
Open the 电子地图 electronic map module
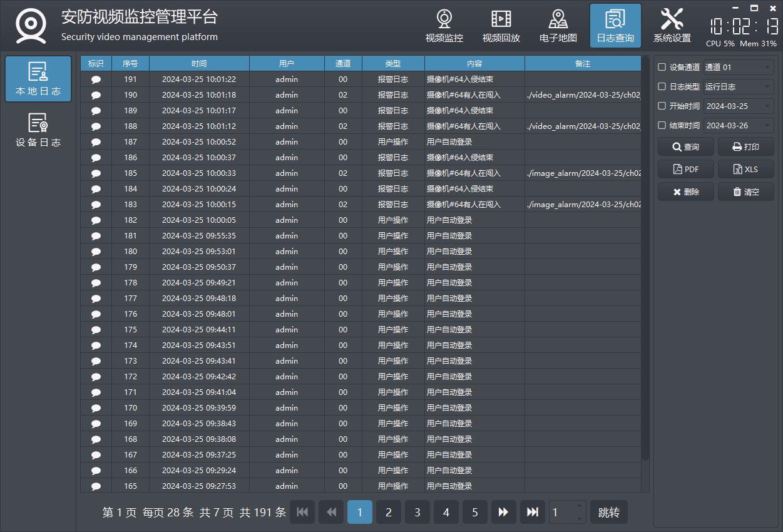(558, 26)
